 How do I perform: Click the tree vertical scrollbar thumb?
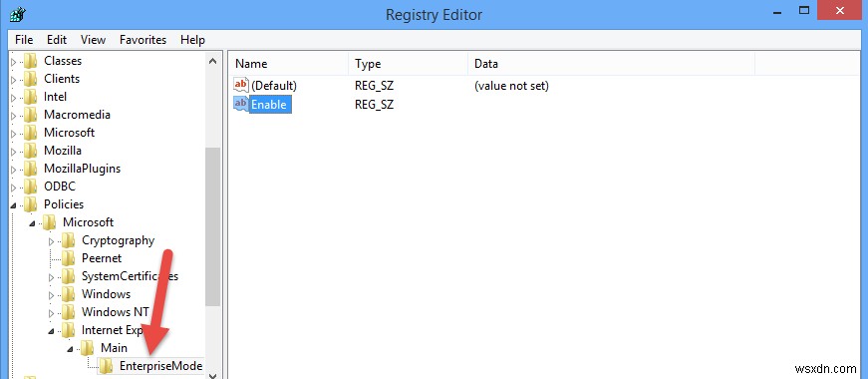[213, 226]
